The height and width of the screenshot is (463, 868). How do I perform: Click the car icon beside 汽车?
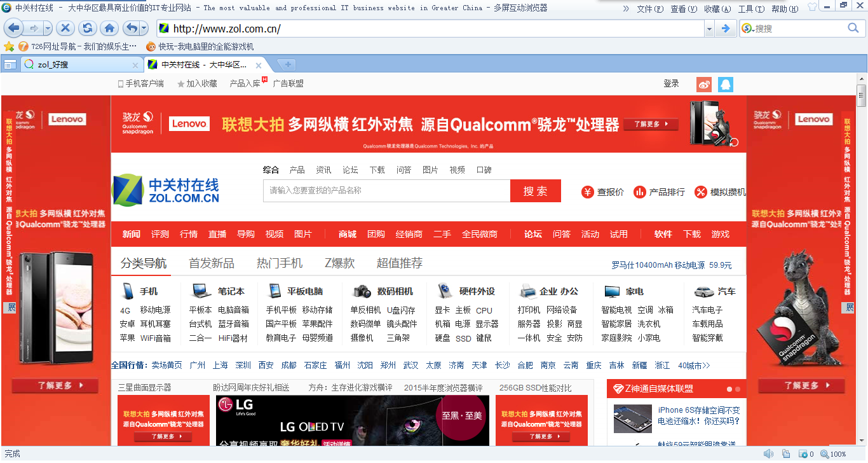point(703,291)
